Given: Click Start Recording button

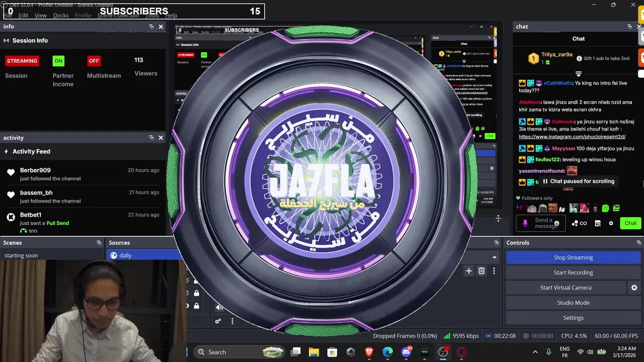Looking at the screenshot, I should [x=573, y=273].
